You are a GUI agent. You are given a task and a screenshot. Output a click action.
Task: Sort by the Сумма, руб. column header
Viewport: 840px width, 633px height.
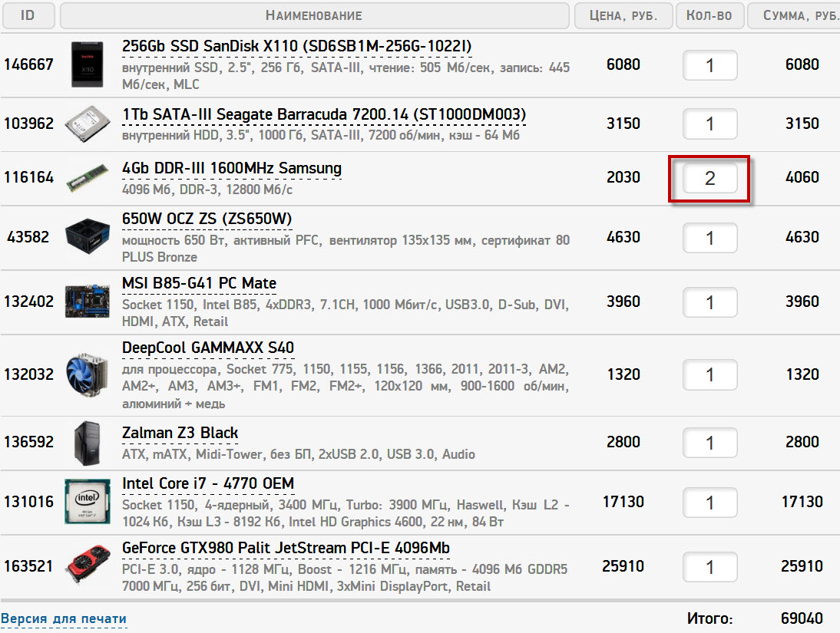pos(795,15)
